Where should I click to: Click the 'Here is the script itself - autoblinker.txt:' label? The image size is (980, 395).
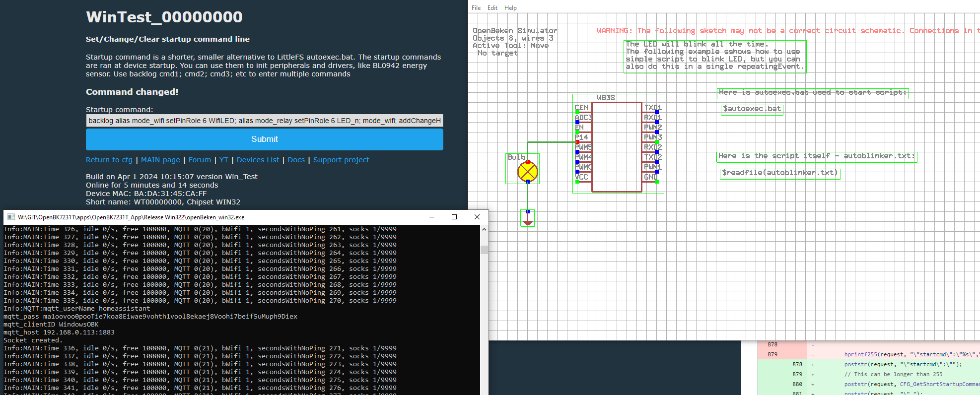[816, 156]
